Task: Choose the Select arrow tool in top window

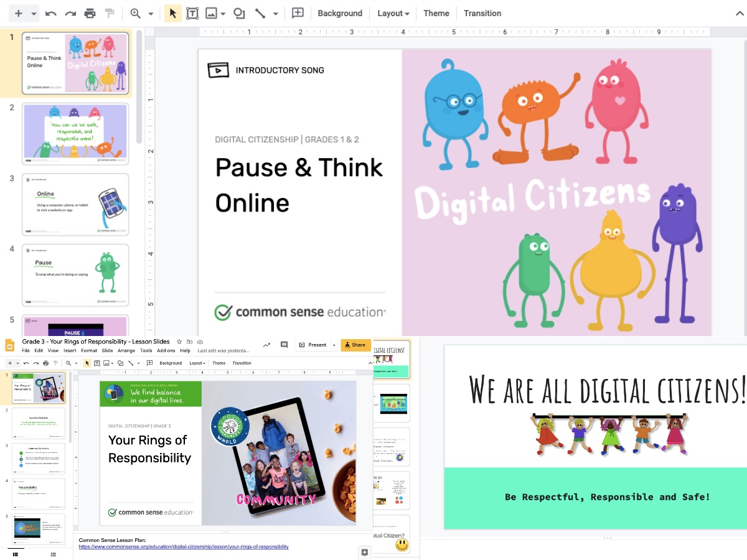Action: (x=173, y=13)
